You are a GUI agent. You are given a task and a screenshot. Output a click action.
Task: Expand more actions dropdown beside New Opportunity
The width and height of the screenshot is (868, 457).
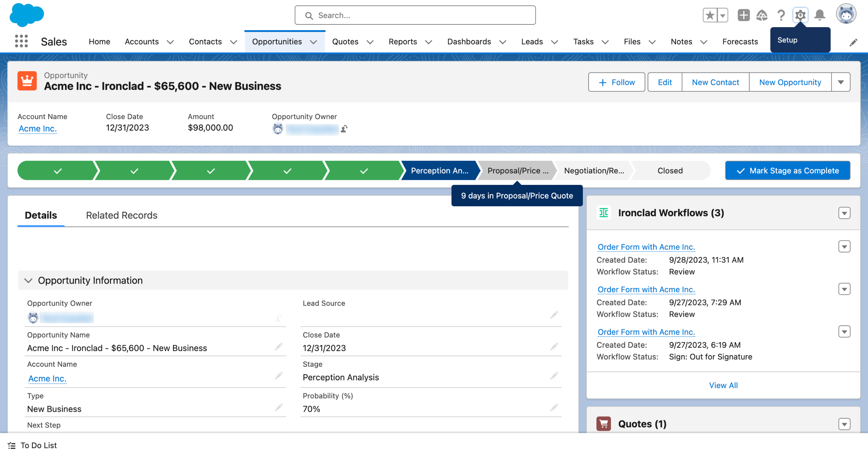(x=841, y=82)
